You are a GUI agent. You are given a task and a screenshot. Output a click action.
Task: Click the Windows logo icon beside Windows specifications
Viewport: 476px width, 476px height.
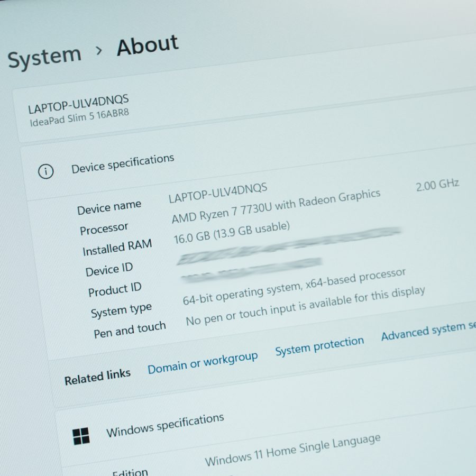[x=81, y=436]
